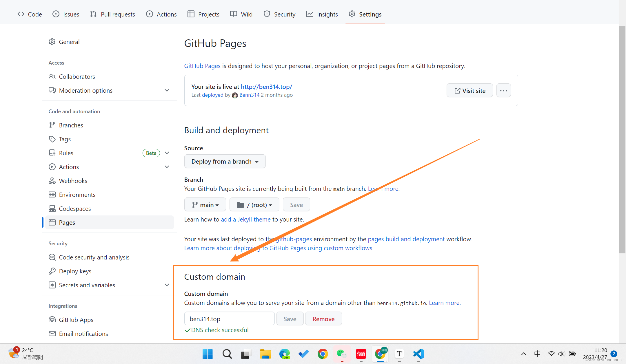The image size is (626, 364).
Task: Open the Security tab
Action: pos(279,14)
